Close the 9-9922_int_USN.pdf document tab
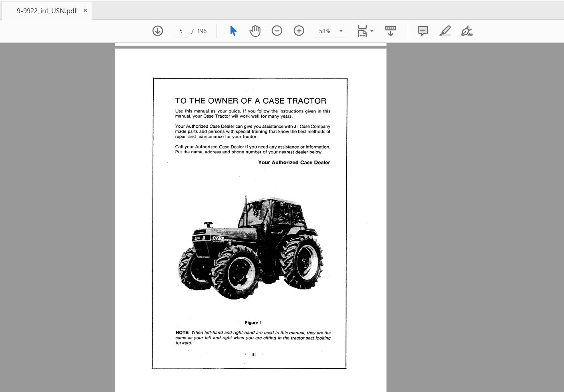Viewport: 564px width, 392px height. pos(84,11)
